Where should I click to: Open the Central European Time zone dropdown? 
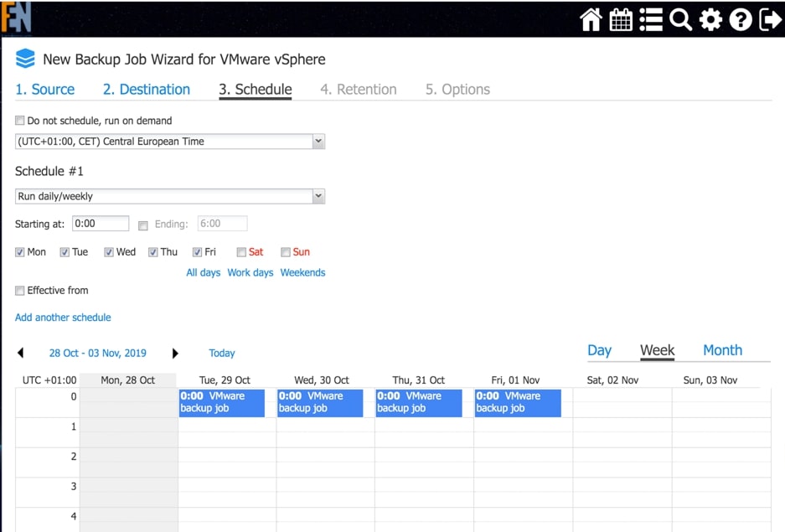click(x=170, y=142)
